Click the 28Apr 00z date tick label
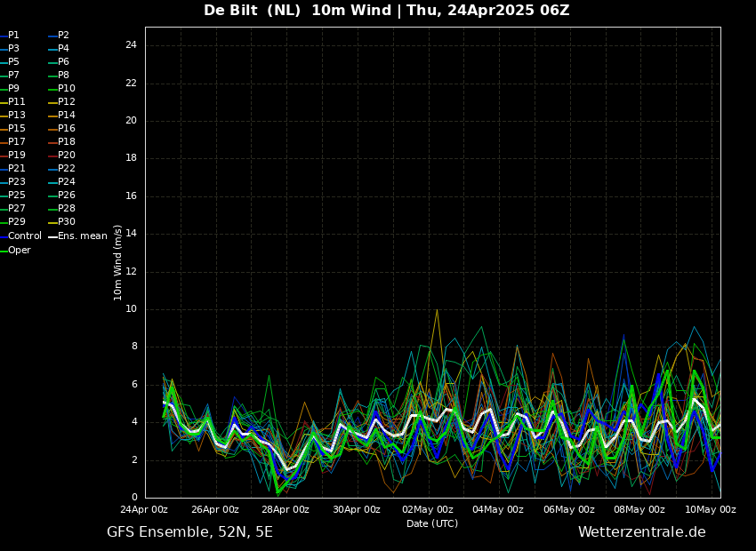 point(286,510)
